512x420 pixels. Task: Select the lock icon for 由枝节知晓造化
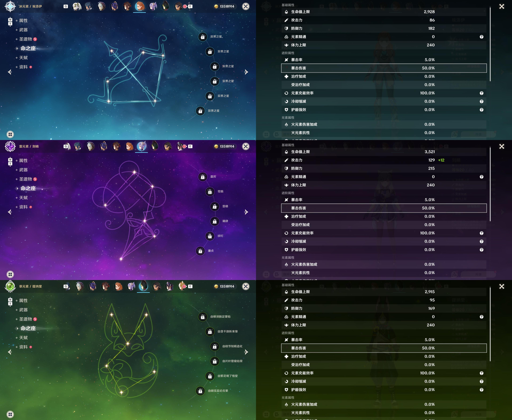(215, 346)
